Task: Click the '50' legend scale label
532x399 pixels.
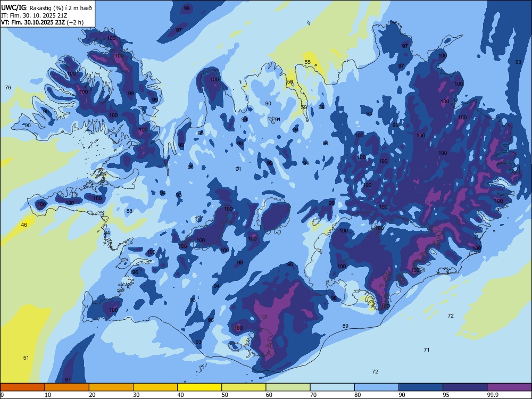Action: pos(225,395)
